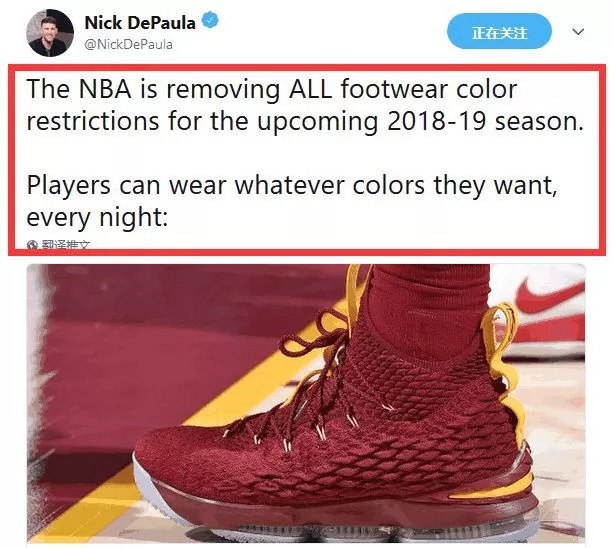Open the red LeBron sneaker photo
Image resolution: width=614 pixels, height=548 pixels.
pos(306,403)
